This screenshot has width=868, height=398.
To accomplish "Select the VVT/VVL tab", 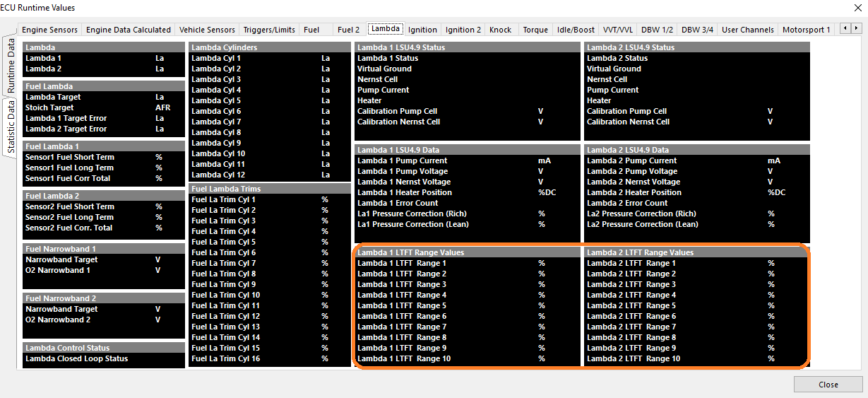I will (x=618, y=30).
